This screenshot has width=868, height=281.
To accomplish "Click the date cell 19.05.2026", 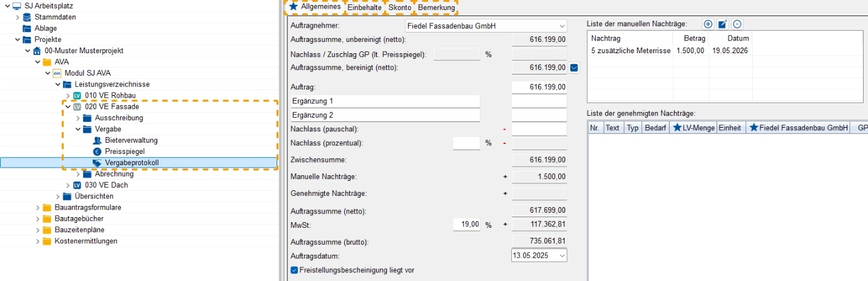I will [730, 51].
